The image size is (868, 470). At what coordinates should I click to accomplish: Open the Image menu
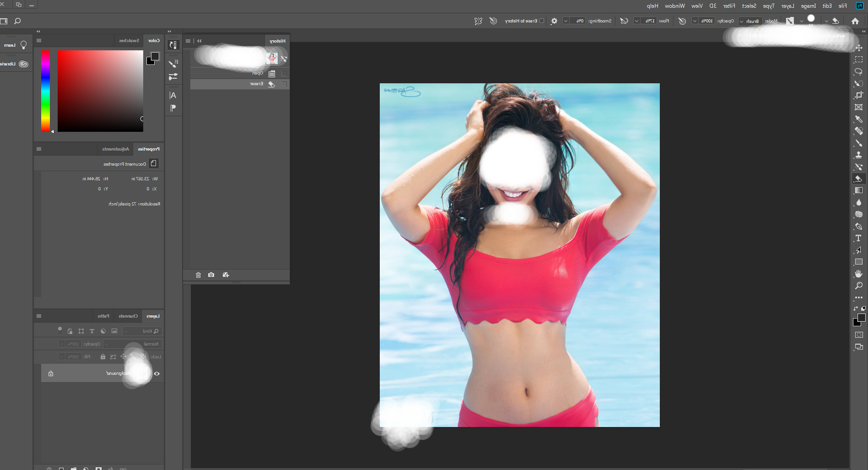[809, 6]
